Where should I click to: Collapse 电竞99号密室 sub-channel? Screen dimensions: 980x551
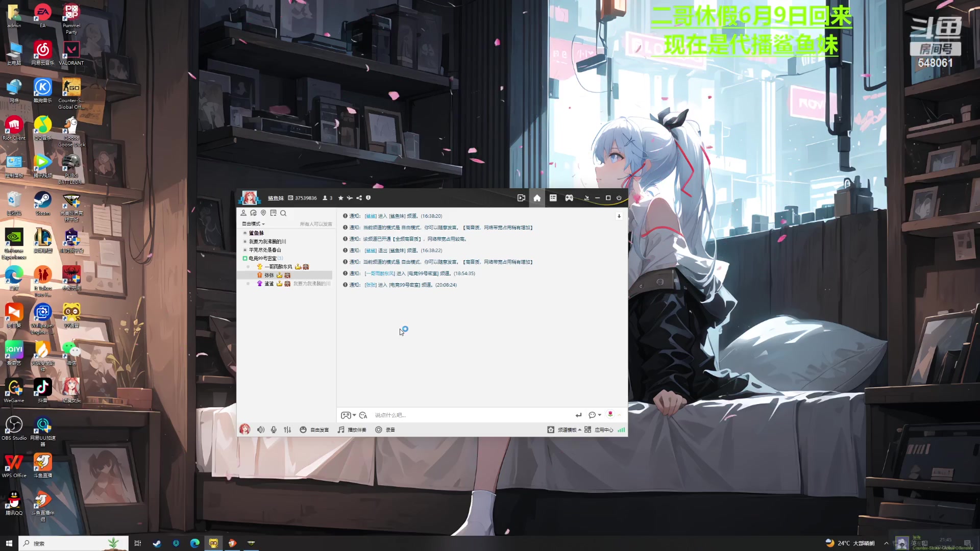coord(245,259)
